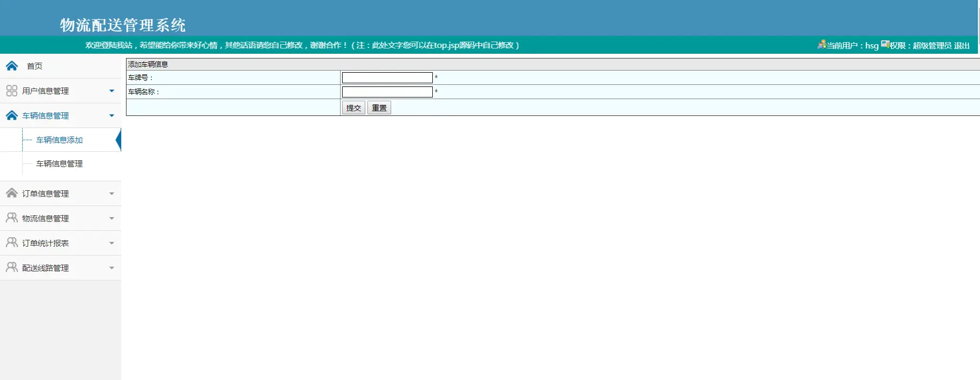Image resolution: width=980 pixels, height=380 pixels.
Task: Click the 物流配送管理系统 title
Action: 123,25
